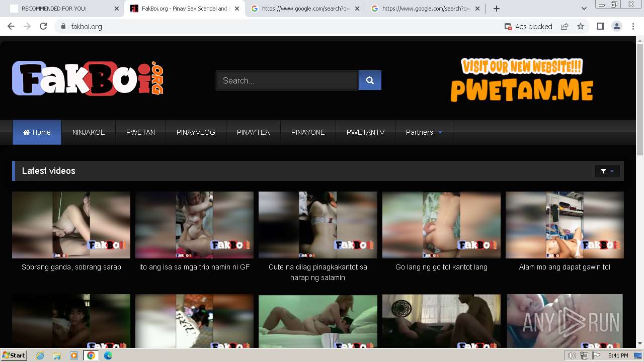The image size is (644, 362).
Task: Open the Chrome three-dot menu
Action: point(633,27)
